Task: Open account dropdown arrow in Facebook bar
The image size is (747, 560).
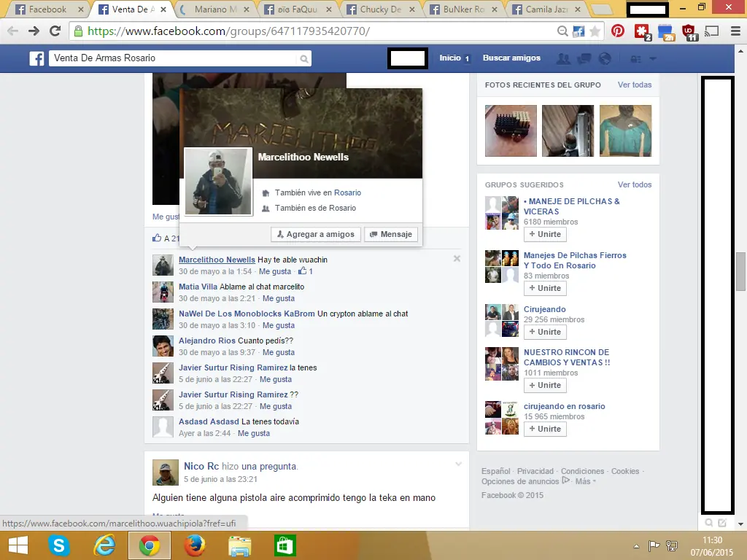Action: point(653,59)
